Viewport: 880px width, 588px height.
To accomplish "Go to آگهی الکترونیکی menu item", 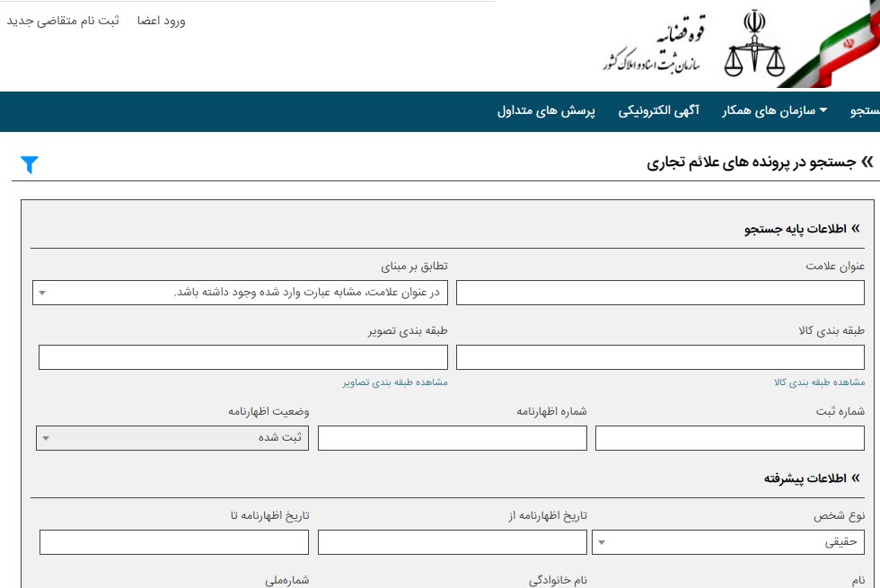I will [659, 111].
